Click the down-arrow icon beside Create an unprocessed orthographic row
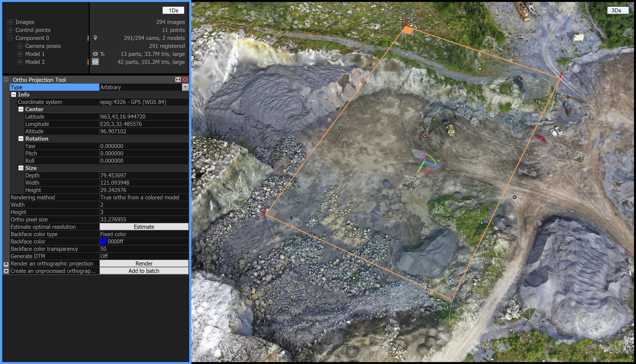Viewport: 636px width, 364px height. tap(5, 271)
